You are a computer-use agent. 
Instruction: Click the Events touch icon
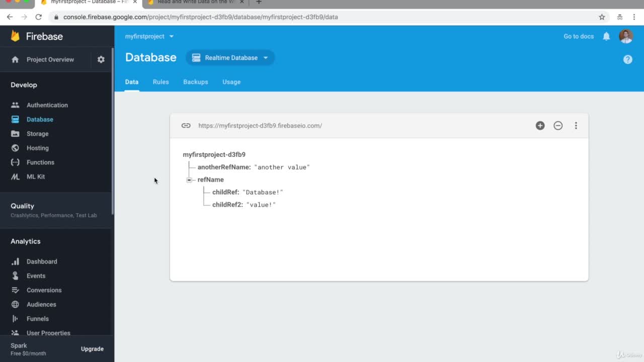(15, 276)
